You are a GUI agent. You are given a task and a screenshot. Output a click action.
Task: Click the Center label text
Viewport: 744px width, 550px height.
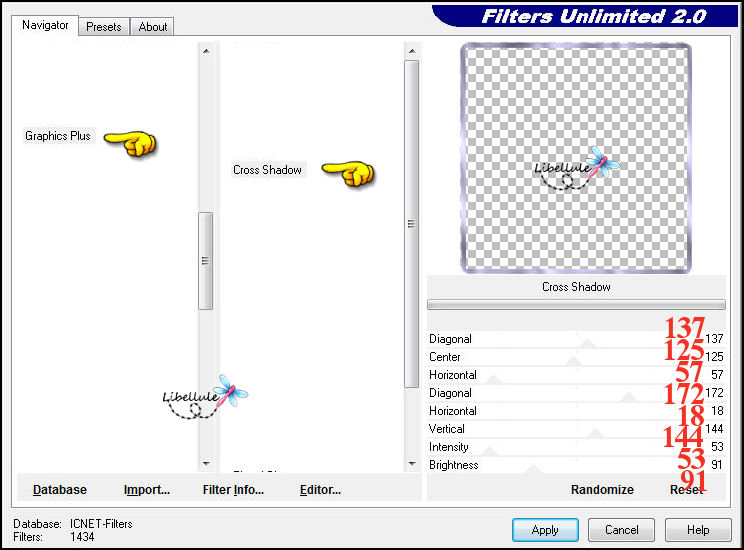(445, 357)
